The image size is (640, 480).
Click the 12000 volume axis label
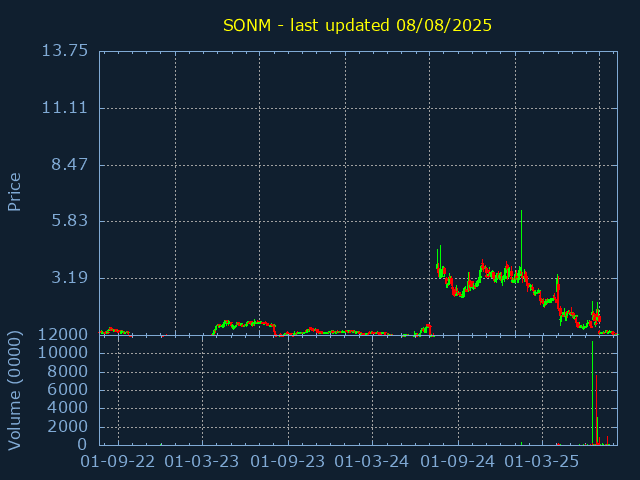tap(62, 335)
